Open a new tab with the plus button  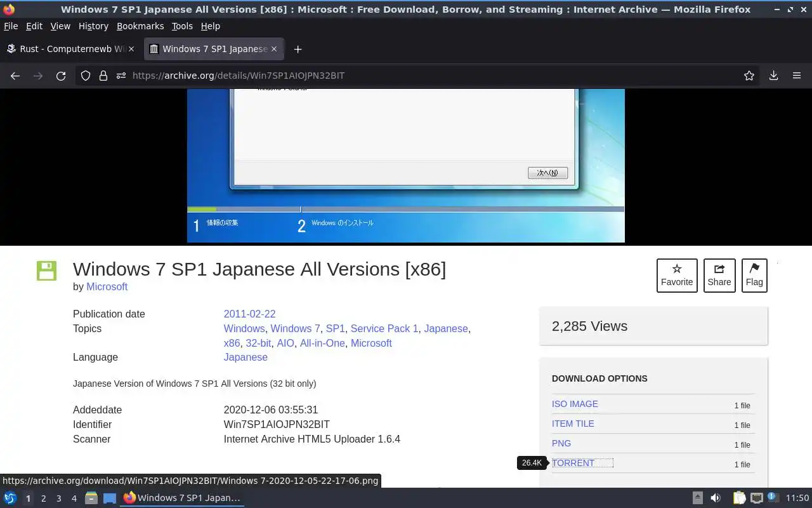pyautogui.click(x=298, y=49)
